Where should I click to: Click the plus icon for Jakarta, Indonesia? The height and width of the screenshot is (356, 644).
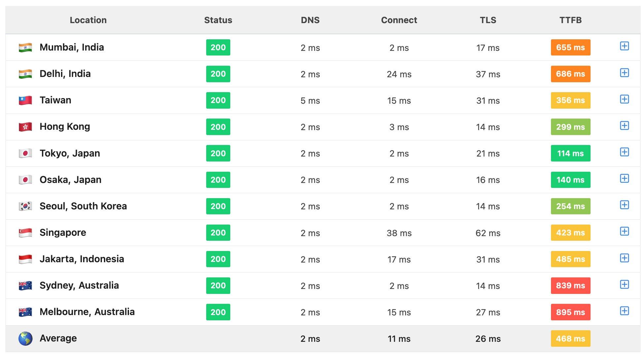tap(624, 258)
